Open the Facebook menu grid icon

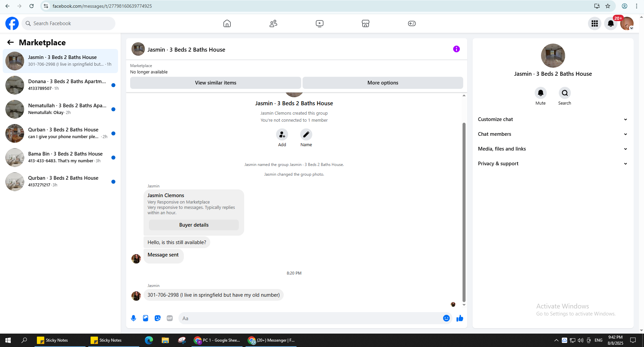(595, 23)
